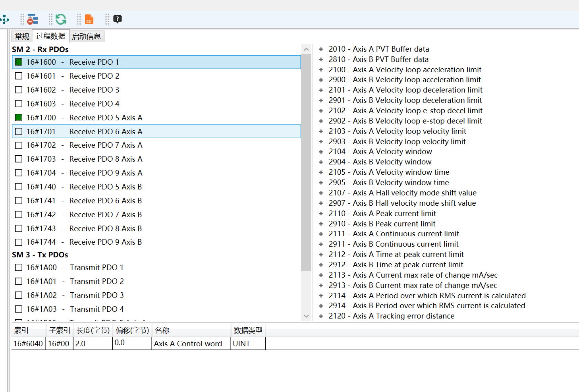Click the 16#00 subindex cell

pos(60,344)
